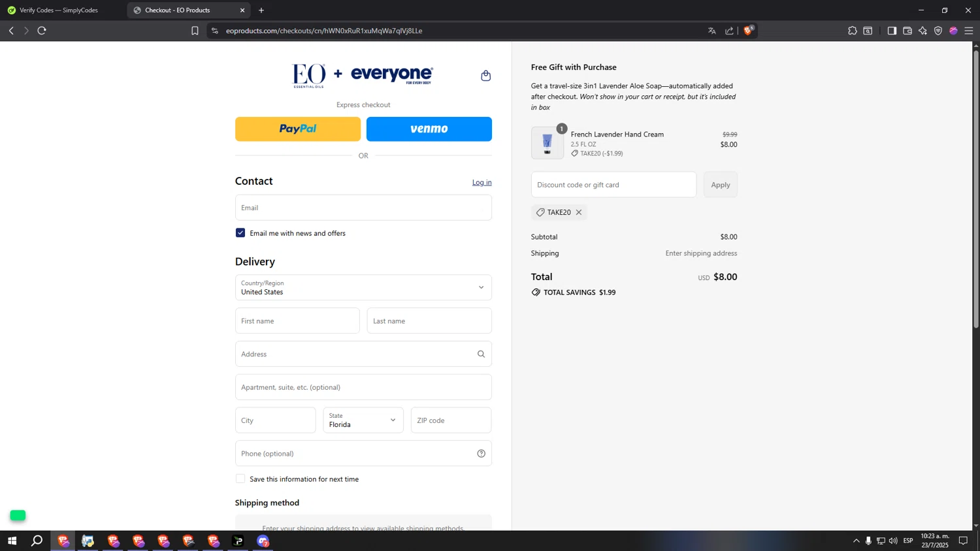Click the French Lavender Hand Cream thumbnail

[x=547, y=143]
